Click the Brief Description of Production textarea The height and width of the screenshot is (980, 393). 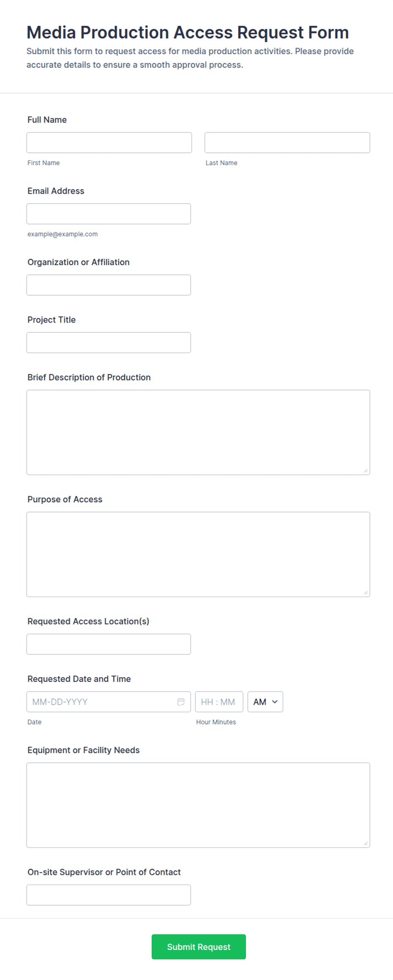click(198, 432)
